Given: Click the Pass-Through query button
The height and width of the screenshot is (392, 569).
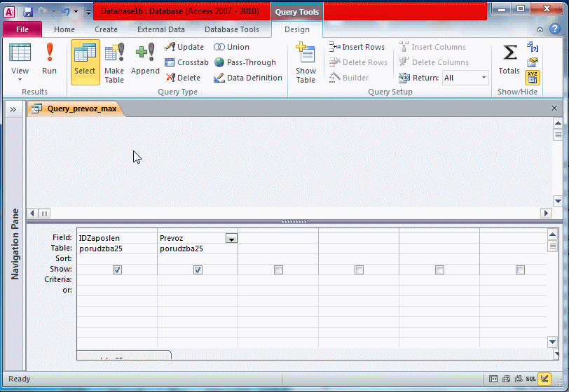Looking at the screenshot, I should point(245,62).
